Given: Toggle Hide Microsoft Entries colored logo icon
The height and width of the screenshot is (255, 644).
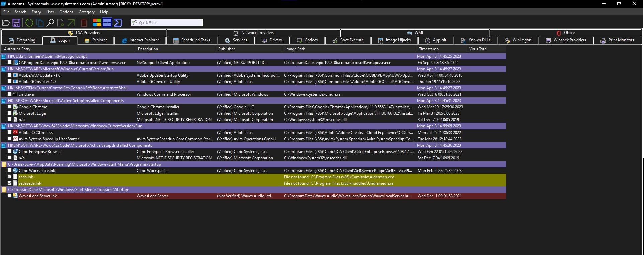Looking at the screenshot, I should click(97, 23).
